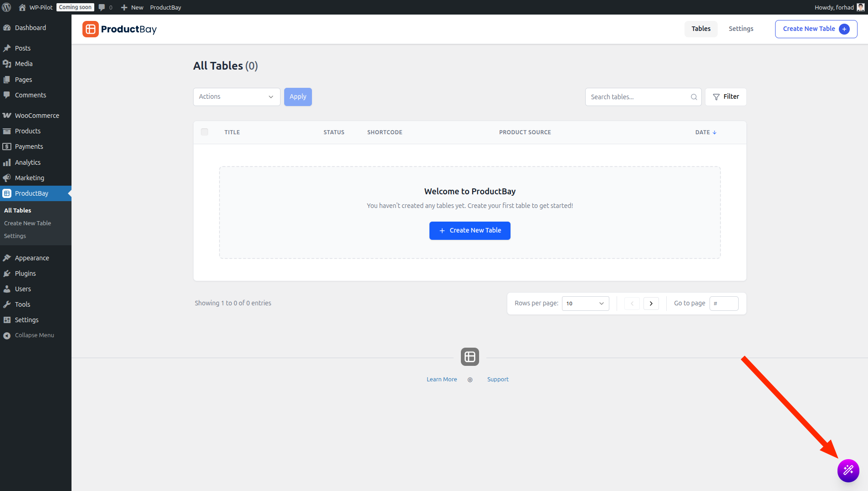Click the Products icon in admin sidebar
868x491 pixels.
click(x=7, y=131)
